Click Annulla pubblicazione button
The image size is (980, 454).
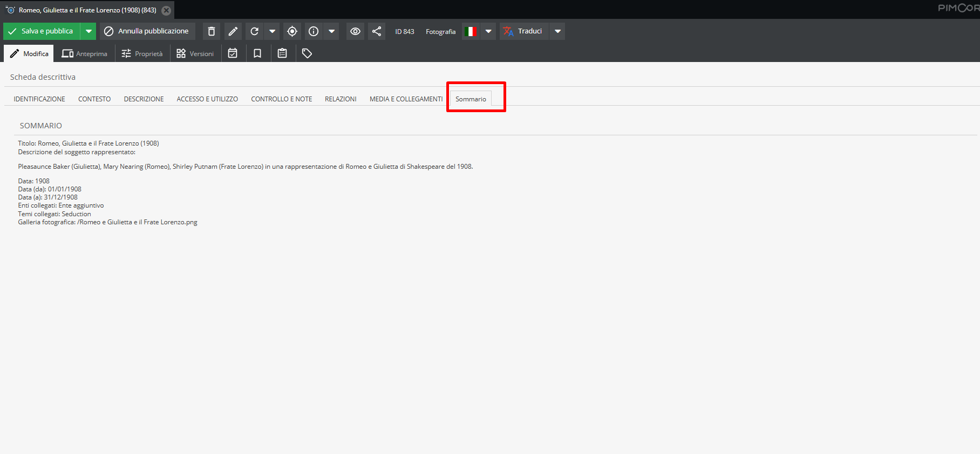pos(147,31)
